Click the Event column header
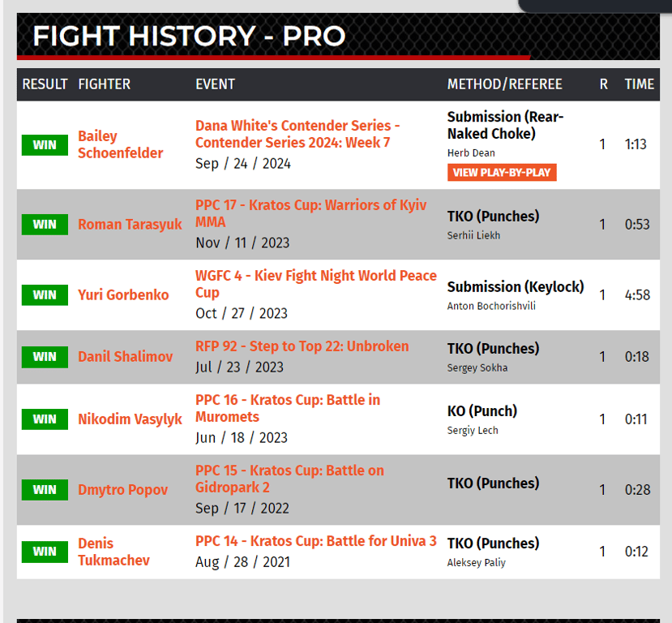 [x=215, y=84]
